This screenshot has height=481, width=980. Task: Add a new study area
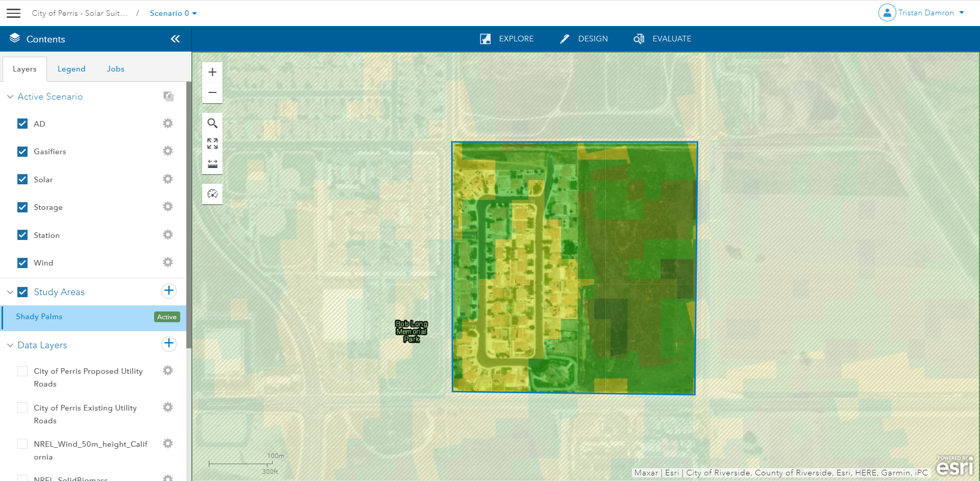click(x=169, y=291)
